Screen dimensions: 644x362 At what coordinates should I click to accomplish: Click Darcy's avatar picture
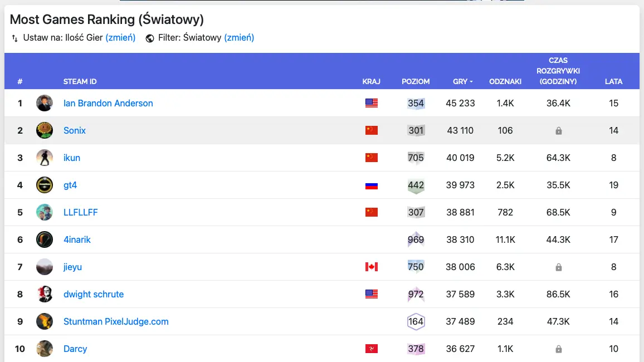pyautogui.click(x=45, y=349)
